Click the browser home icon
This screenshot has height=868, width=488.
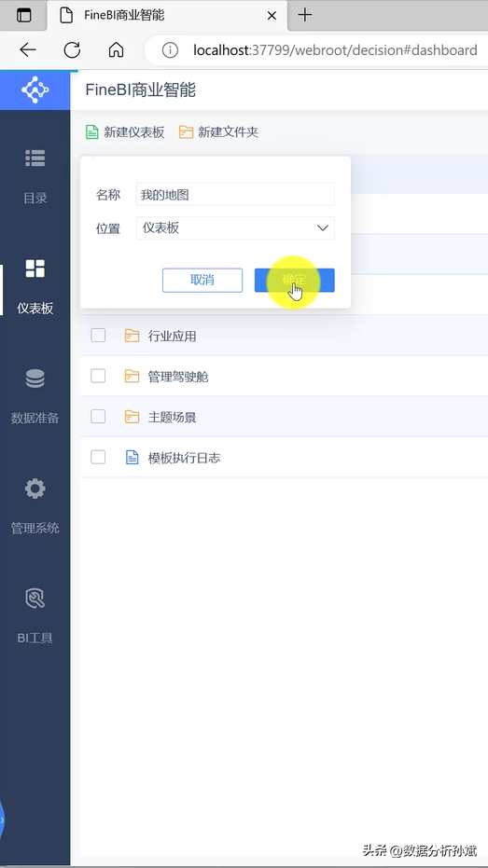[x=116, y=49]
